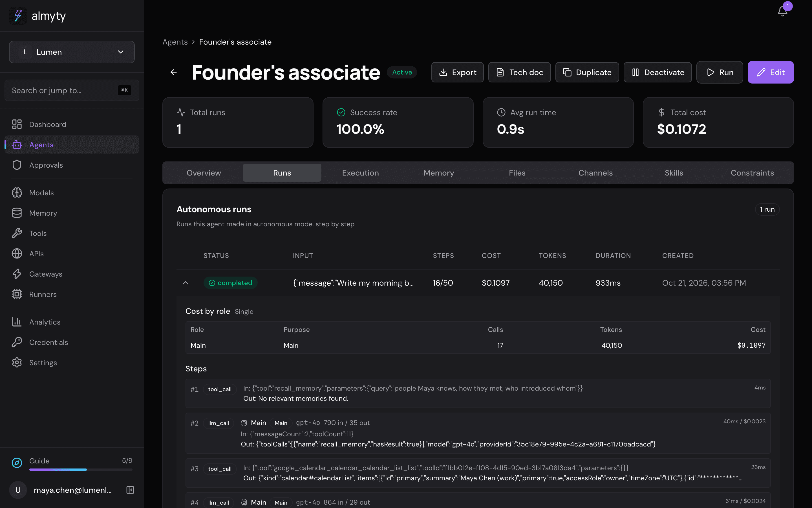
Task: Open Tools wrench item in sidebar
Action: (72, 233)
